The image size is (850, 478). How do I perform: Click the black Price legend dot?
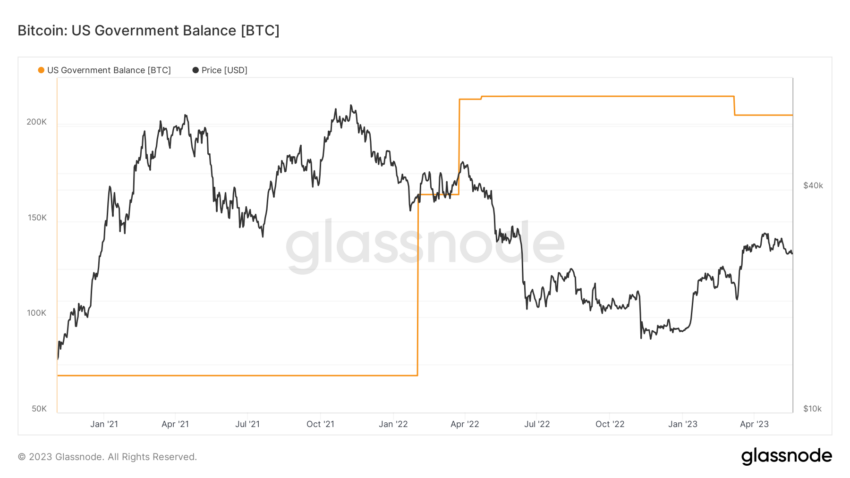[195, 70]
